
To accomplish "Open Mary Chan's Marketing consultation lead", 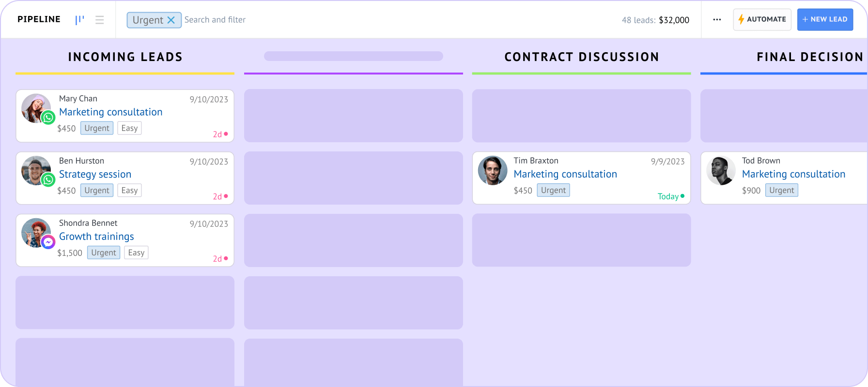I will click(110, 112).
